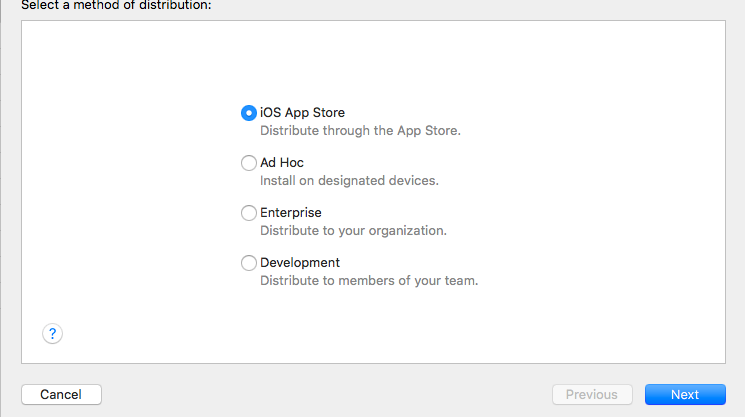Click the 'Select a method of distribution:' heading
Screen dimensions: 745x417
click(x=116, y=6)
